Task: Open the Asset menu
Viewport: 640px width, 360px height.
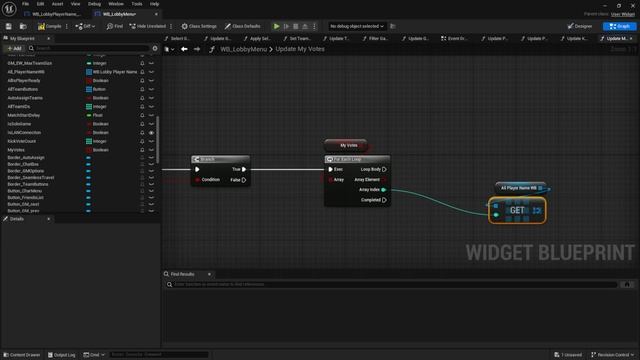Action: tap(58, 4)
